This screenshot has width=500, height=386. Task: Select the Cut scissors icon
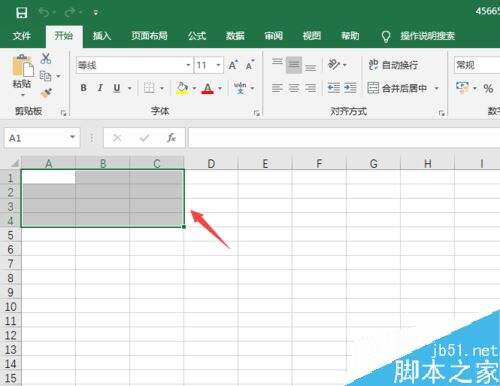(46, 59)
